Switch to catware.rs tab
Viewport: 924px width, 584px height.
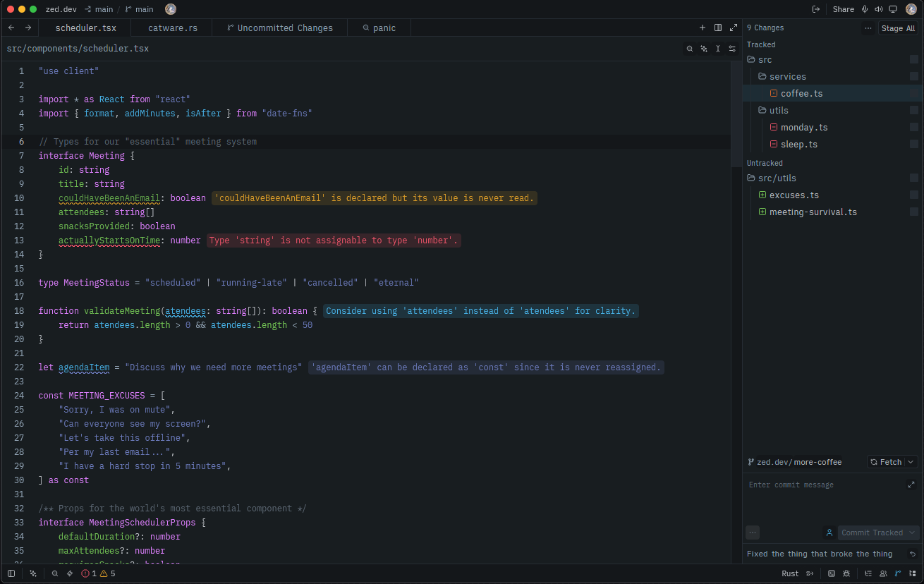[173, 28]
